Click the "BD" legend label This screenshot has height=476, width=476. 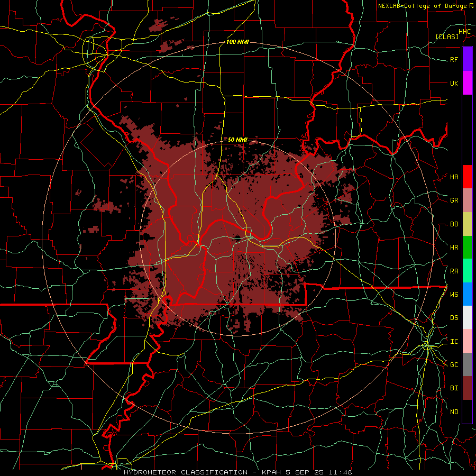tap(454, 224)
